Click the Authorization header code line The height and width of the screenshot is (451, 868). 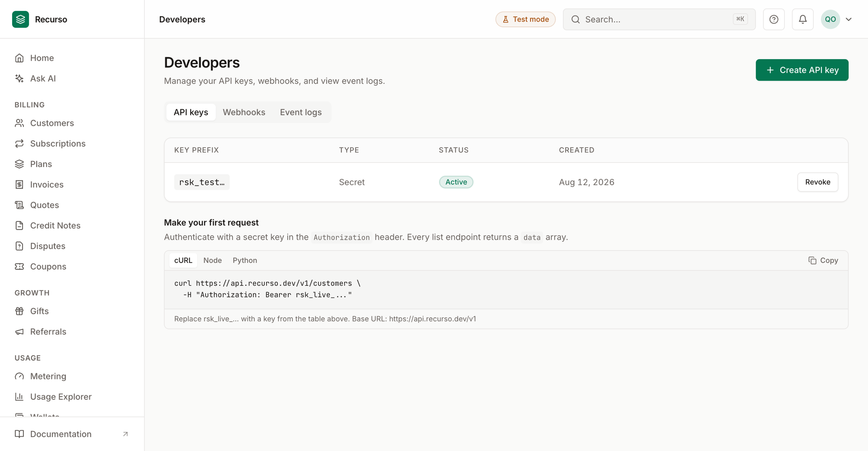coord(267,295)
